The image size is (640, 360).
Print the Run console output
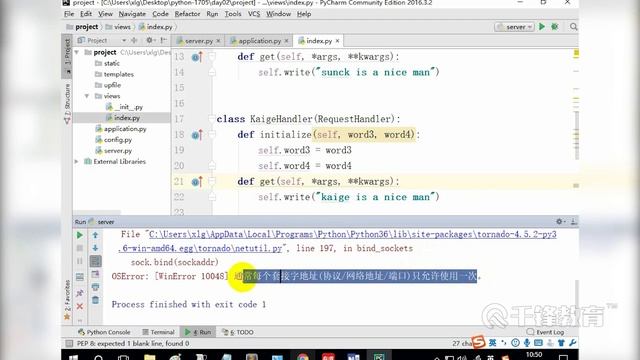(95, 287)
